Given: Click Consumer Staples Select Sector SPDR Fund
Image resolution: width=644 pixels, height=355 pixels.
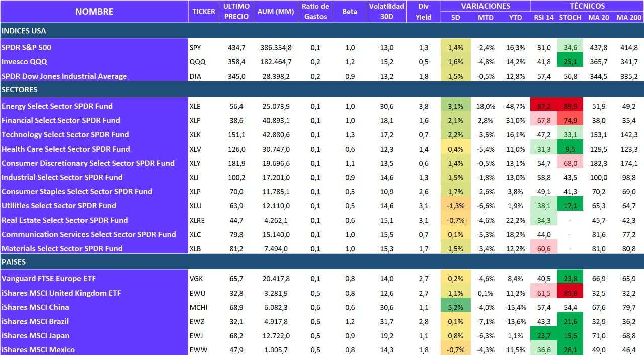Looking at the screenshot, I should pos(94,191).
